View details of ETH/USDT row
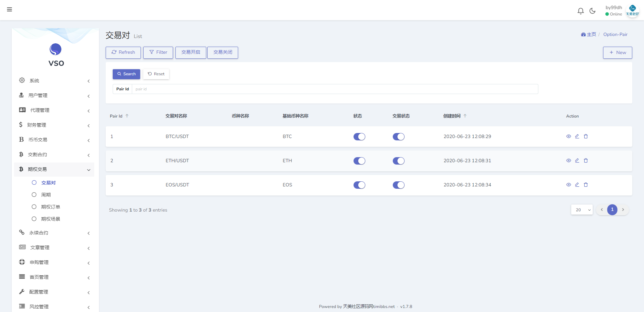Image resolution: width=644 pixels, height=312 pixels. 569,161
